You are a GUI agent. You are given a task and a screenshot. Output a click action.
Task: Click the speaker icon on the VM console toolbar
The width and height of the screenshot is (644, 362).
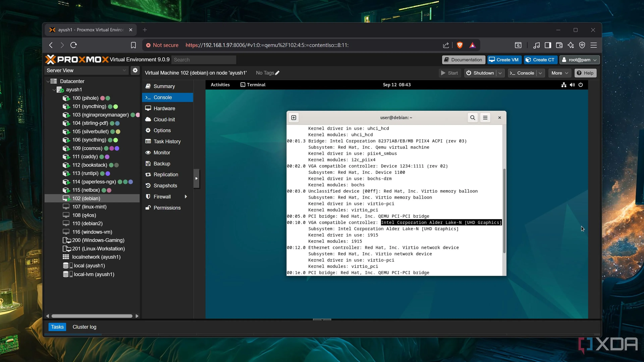572,85
